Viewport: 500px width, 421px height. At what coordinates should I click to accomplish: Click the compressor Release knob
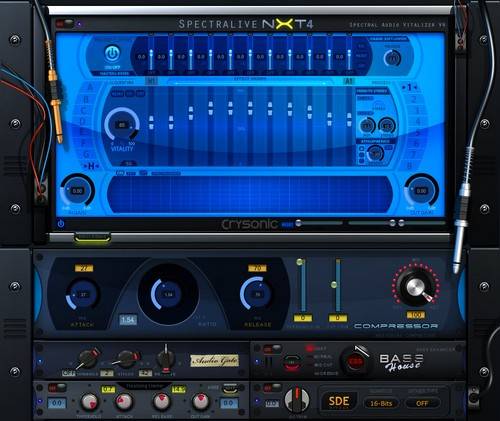[257, 294]
